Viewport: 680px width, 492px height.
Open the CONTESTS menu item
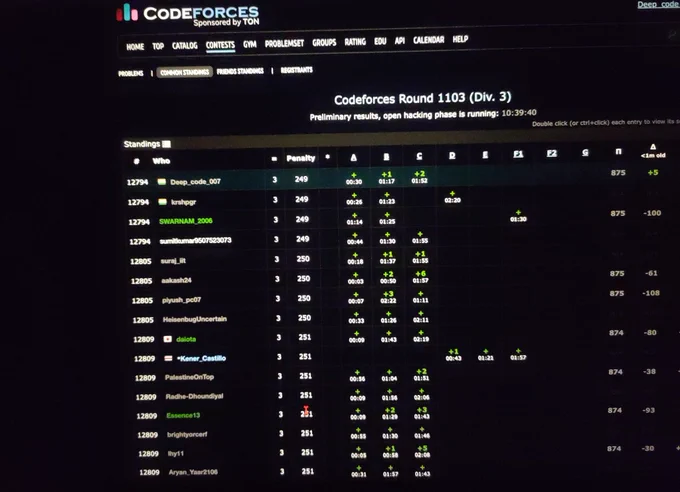(x=220, y=45)
